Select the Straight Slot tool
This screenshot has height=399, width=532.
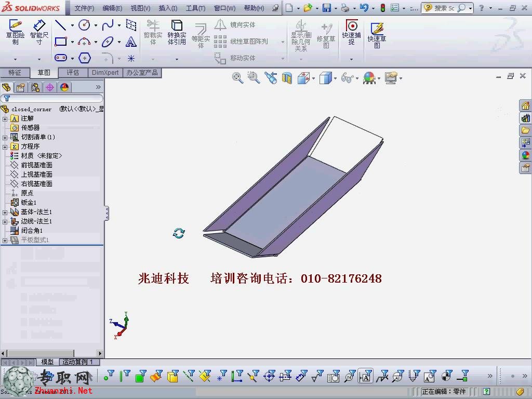point(61,58)
